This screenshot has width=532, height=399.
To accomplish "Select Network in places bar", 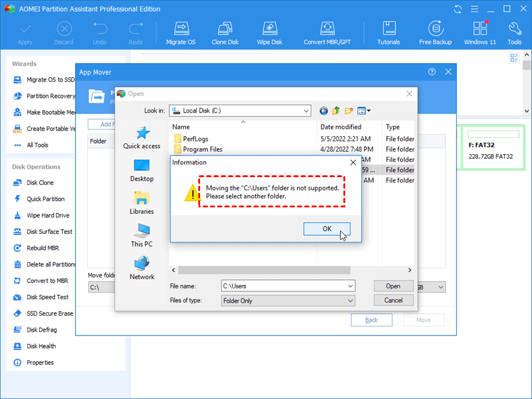I will (142, 268).
